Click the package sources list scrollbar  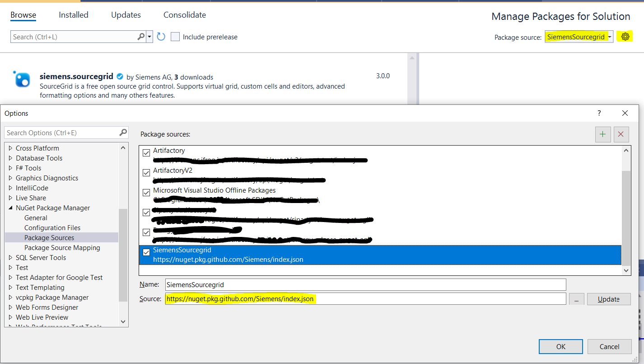click(x=626, y=218)
